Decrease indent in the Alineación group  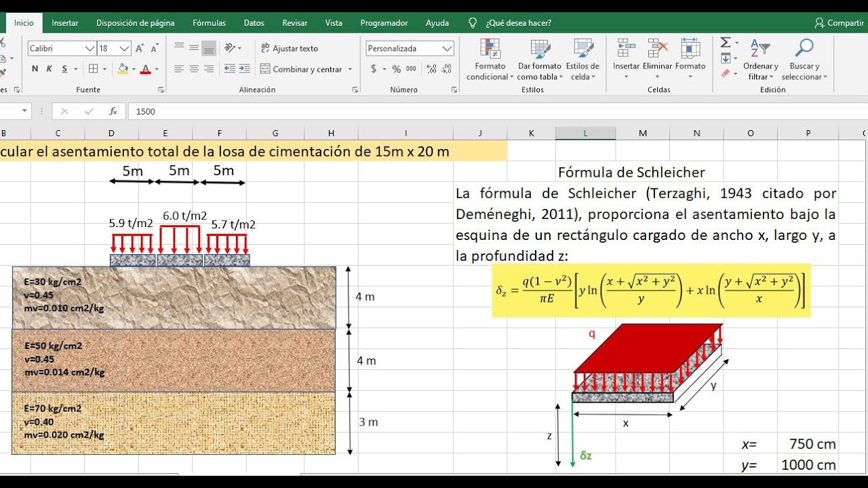click(229, 69)
